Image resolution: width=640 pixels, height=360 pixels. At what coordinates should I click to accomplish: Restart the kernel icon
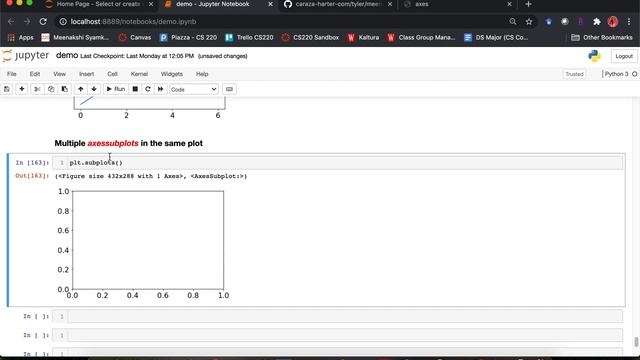pos(148,89)
